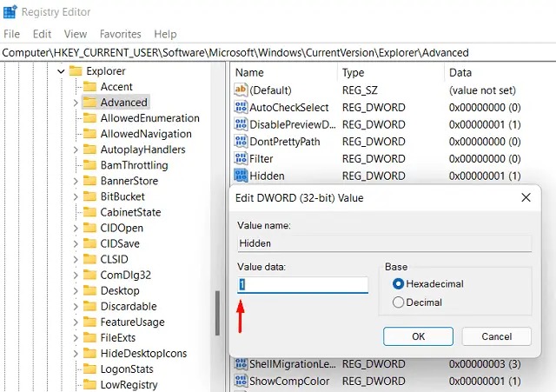The image size is (556, 392).
Task: Confirm the value with OK button
Action: click(418, 336)
